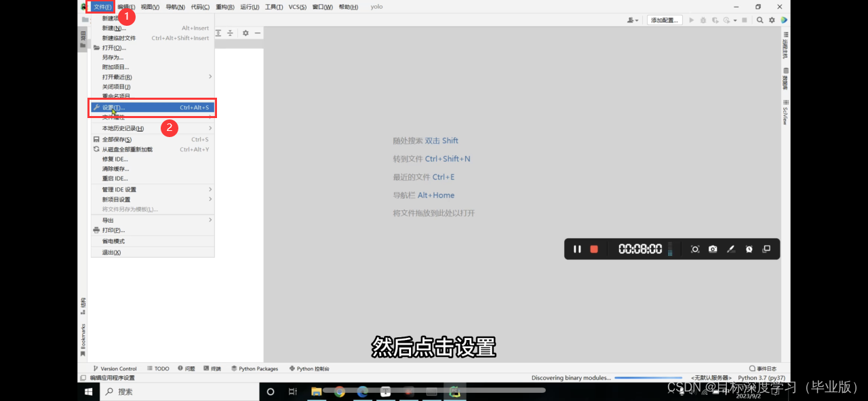Click the green Run icon
This screenshot has height=401, width=868.
692,20
